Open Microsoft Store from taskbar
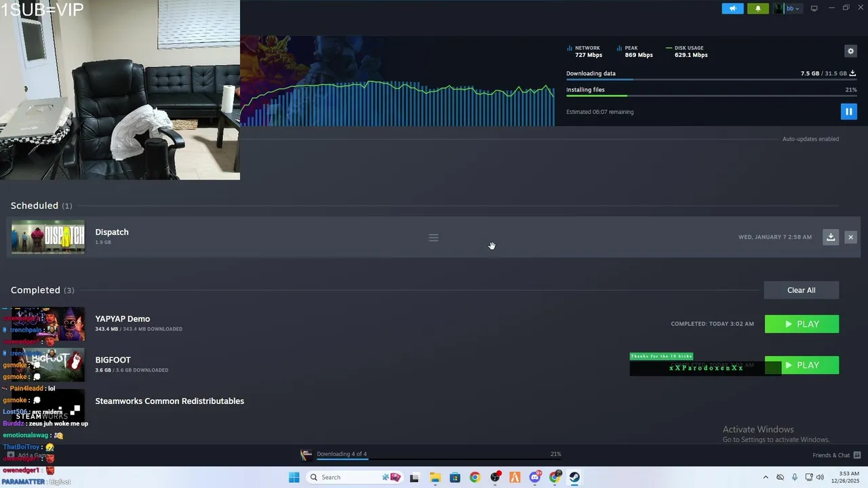The height and width of the screenshot is (488, 868). [x=455, y=477]
